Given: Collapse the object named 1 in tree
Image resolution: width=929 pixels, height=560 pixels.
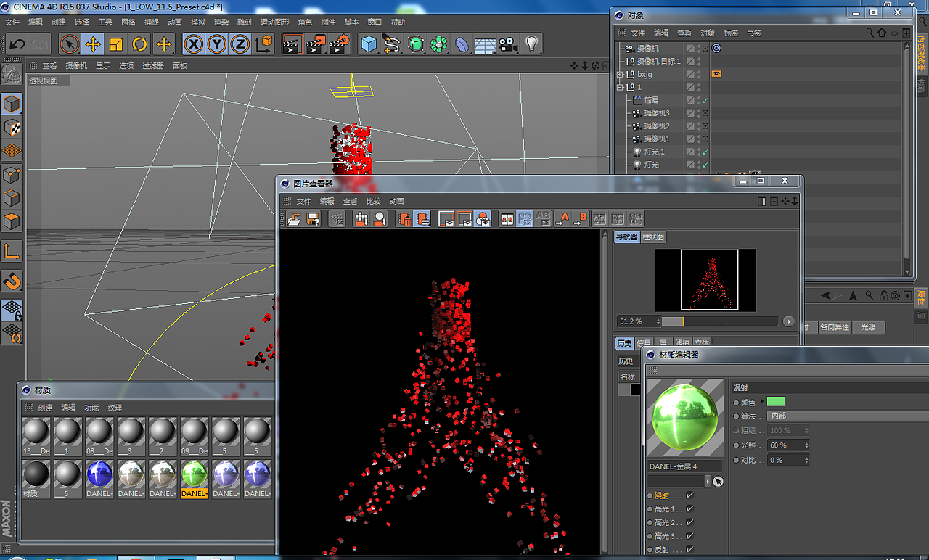Looking at the screenshot, I should [620, 87].
